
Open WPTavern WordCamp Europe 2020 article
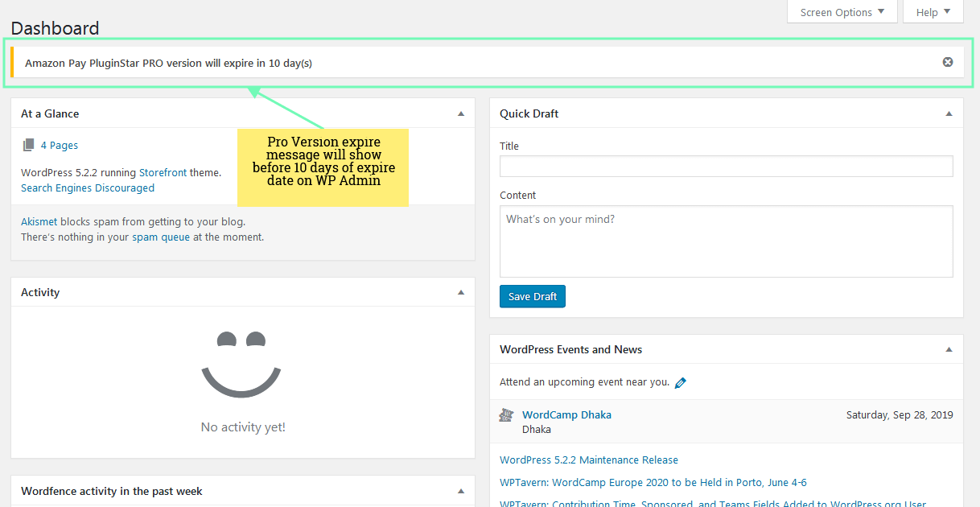tap(653, 483)
